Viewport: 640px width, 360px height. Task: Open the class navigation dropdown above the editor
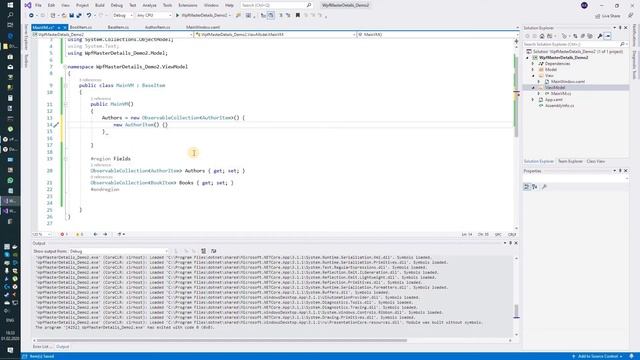tap(275, 35)
